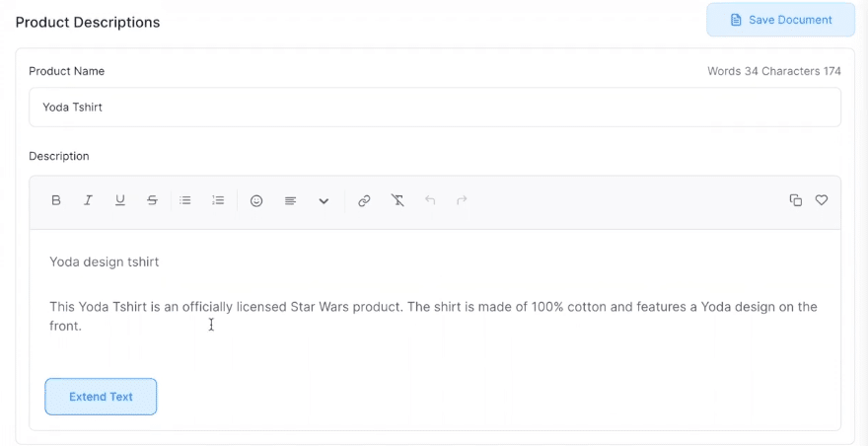The image size is (868, 446).
Task: Insert a bulleted list
Action: 185,200
